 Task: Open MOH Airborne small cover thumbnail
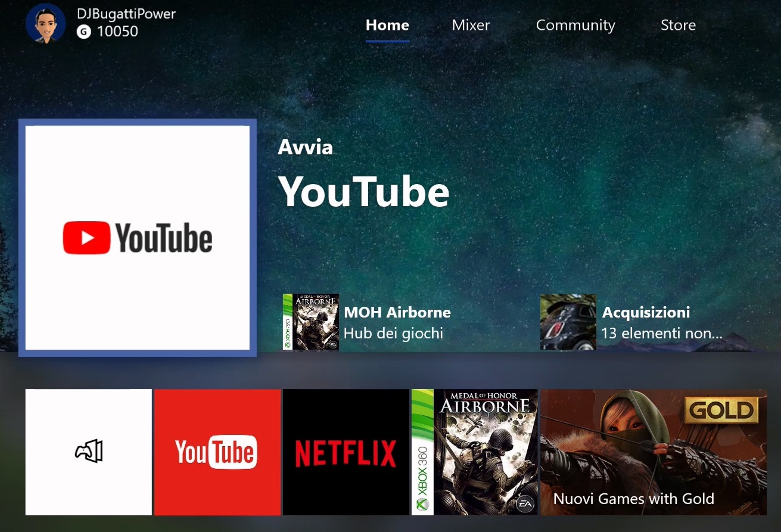coord(311,322)
